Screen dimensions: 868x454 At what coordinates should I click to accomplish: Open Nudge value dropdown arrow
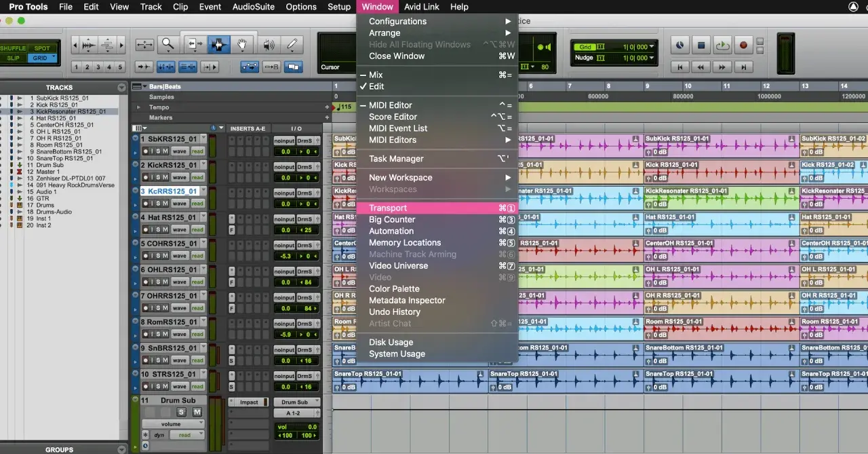tap(652, 58)
